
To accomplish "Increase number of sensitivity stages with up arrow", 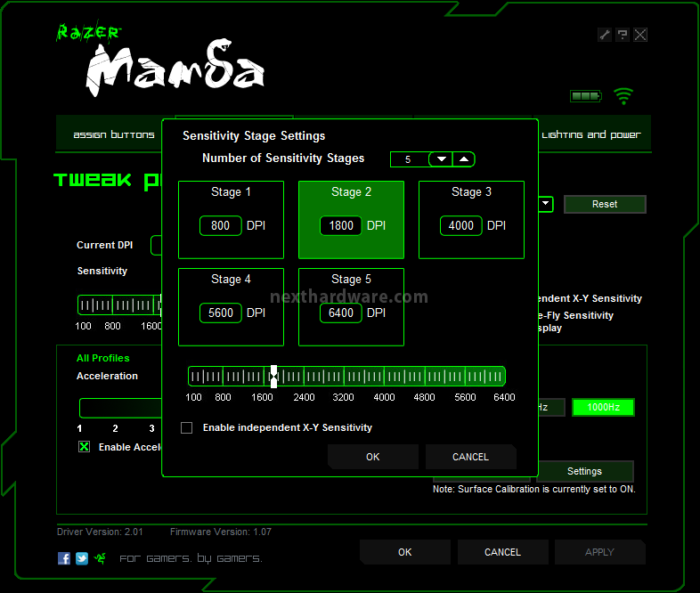I will (464, 159).
